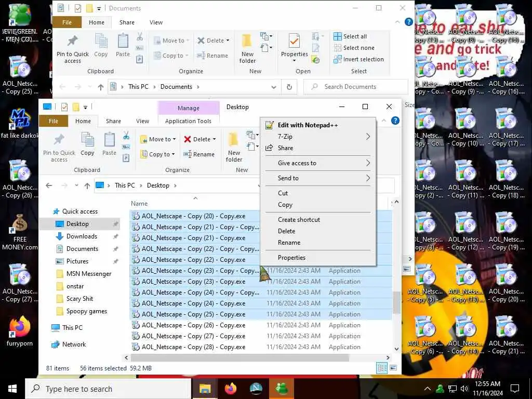Open Netscape icon on the taskbar
The width and height of the screenshot is (532, 399).
tap(256, 389)
